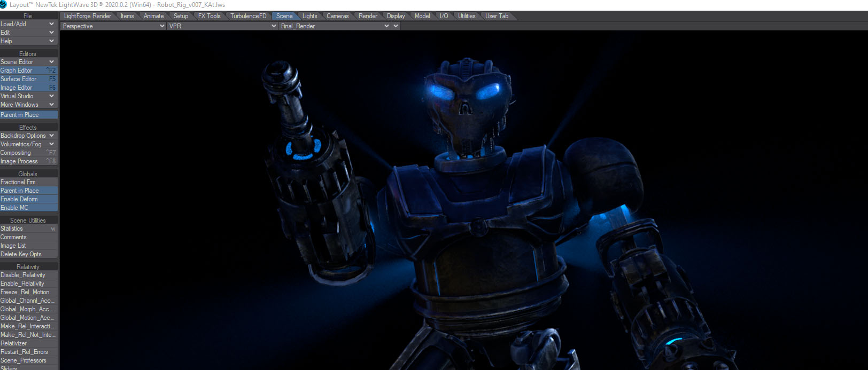This screenshot has width=868, height=370.
Task: Toggle Enable Deform in Globals
Action: 29,199
